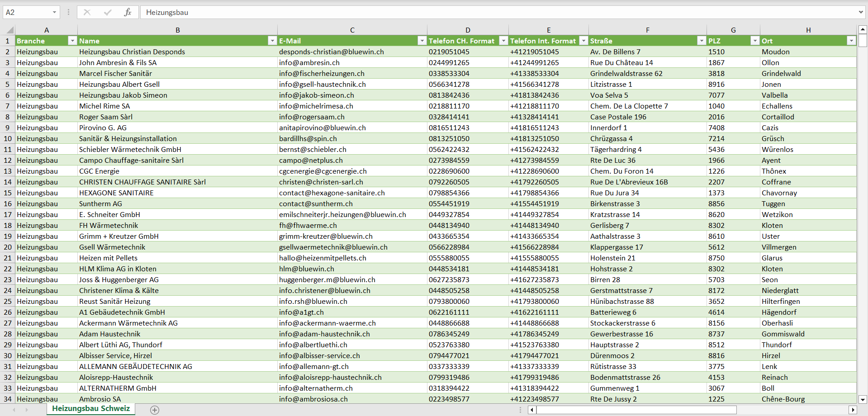Viewport: 868px width, 416px height.
Task: Select column B header
Action: (x=178, y=30)
